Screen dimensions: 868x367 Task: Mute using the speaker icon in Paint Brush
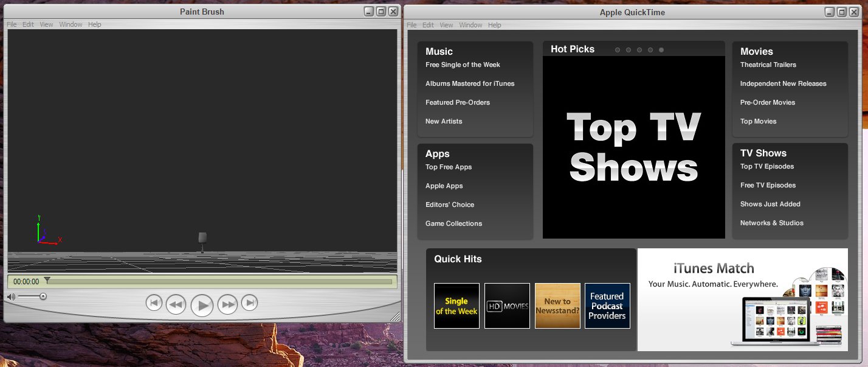pyautogui.click(x=10, y=297)
